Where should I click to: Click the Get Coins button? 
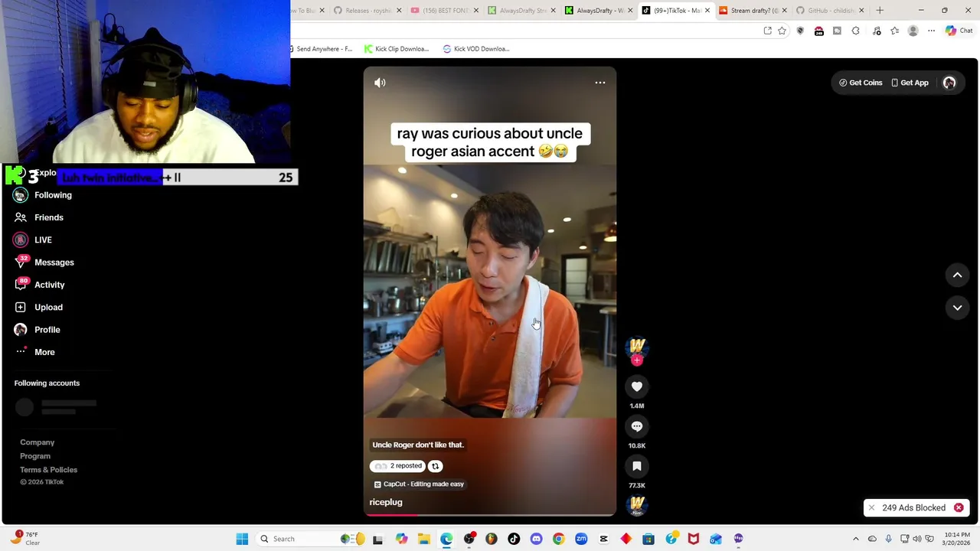[861, 83]
